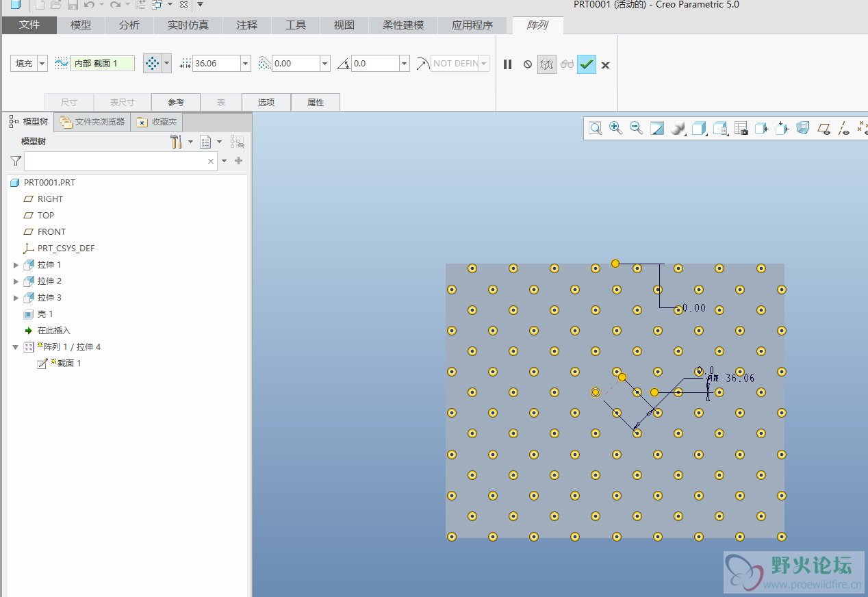Pause the pattern tool
868x597 pixels.
tap(507, 64)
